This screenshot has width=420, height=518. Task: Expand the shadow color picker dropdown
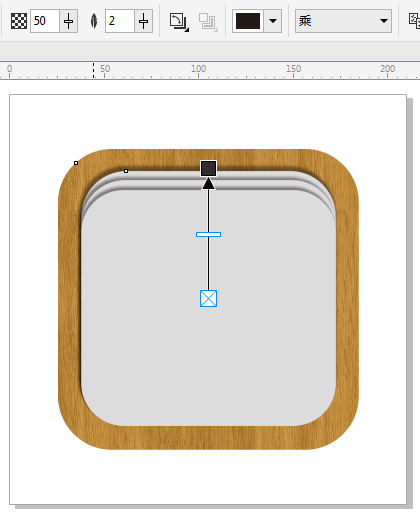click(273, 21)
